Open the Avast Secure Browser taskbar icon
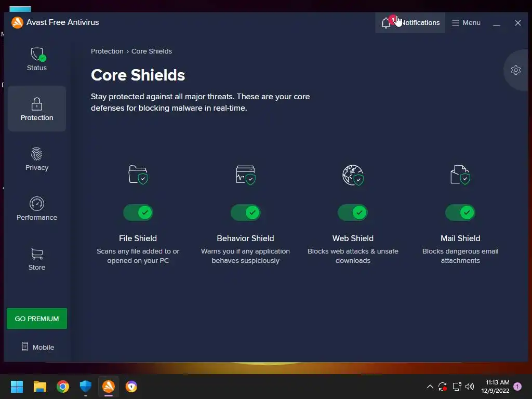Viewport: 532px width, 399px height. [131, 387]
